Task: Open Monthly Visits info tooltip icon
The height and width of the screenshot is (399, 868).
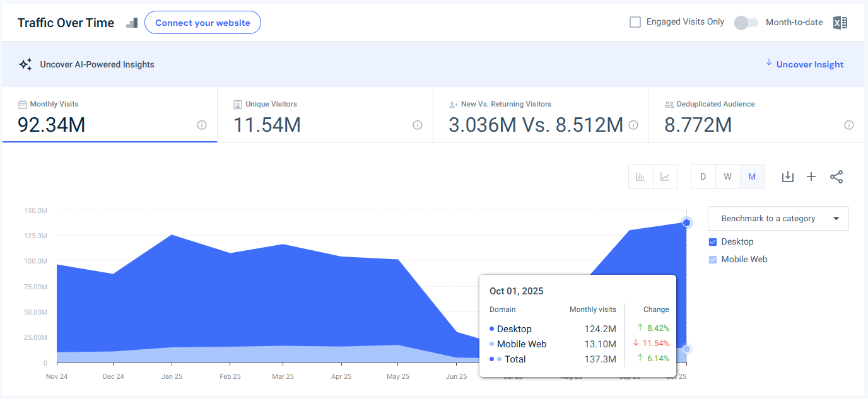Action: [201, 125]
